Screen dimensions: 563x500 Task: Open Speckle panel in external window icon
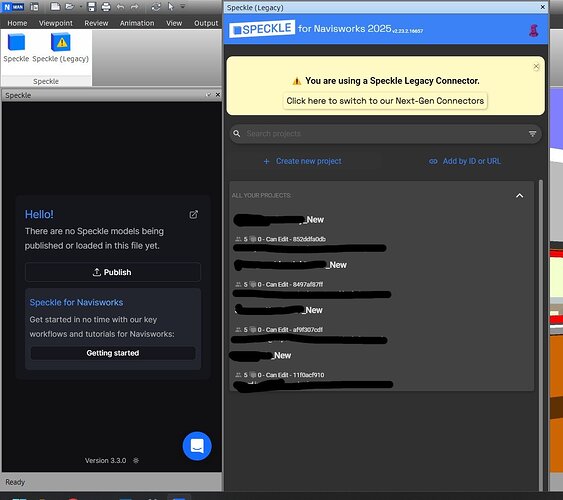[193, 215]
